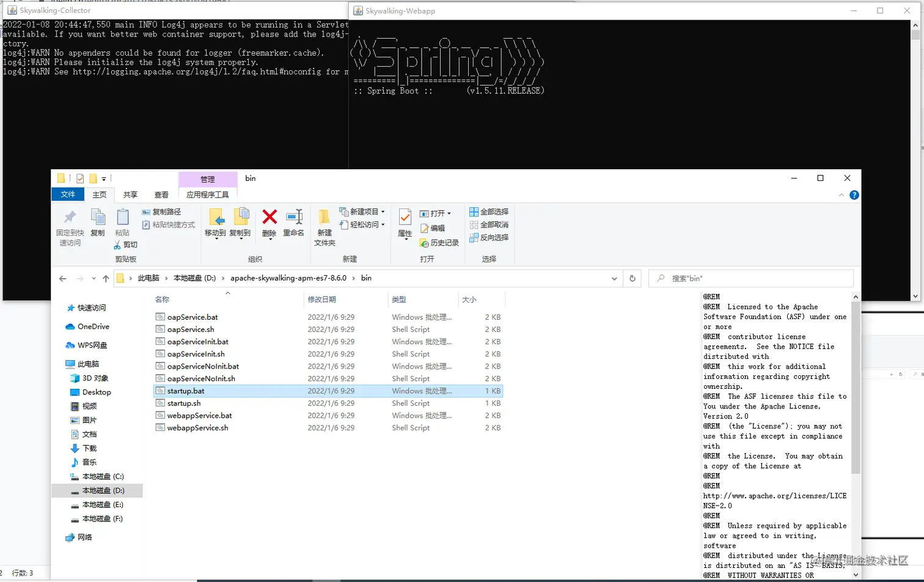Open the File (文件) tab
This screenshot has width=924, height=582.
(68, 194)
